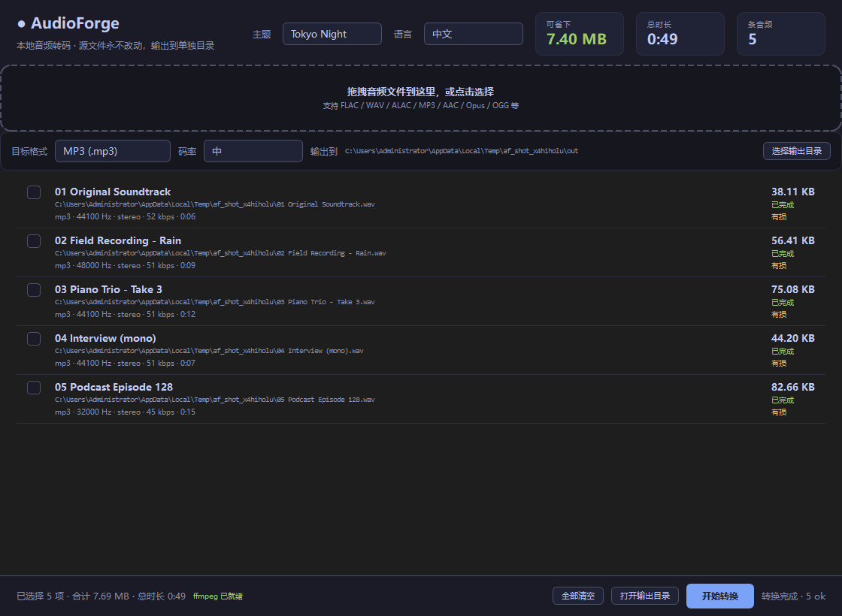The width and height of the screenshot is (842, 616).
Task: Click the AudioForge logo dot
Action: tap(22, 23)
